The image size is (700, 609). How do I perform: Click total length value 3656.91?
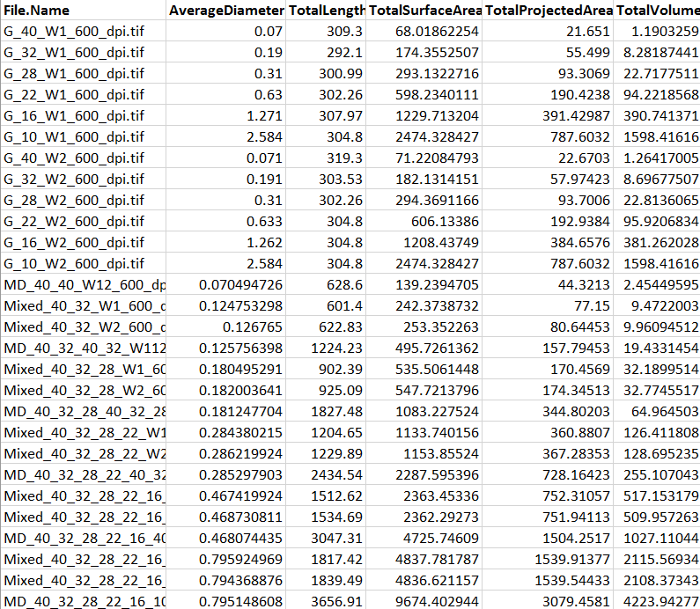[x=326, y=601]
